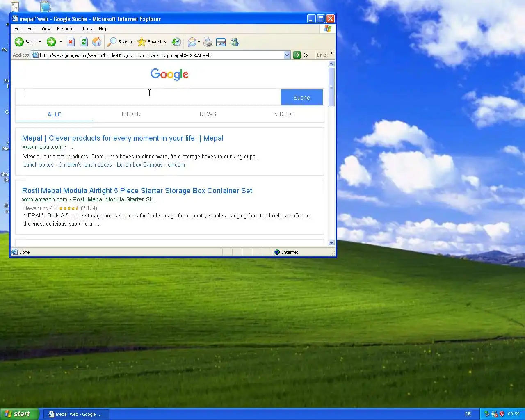Click the network connection tray icon

click(494, 414)
